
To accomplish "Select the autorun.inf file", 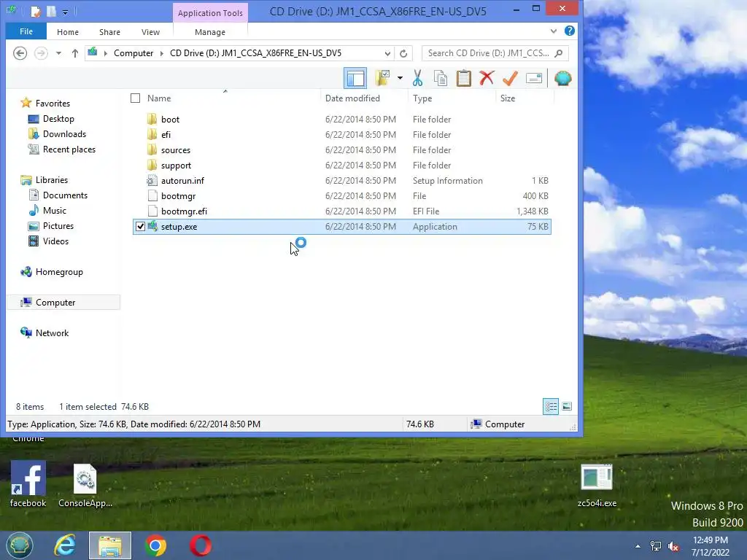I will click(x=182, y=181).
